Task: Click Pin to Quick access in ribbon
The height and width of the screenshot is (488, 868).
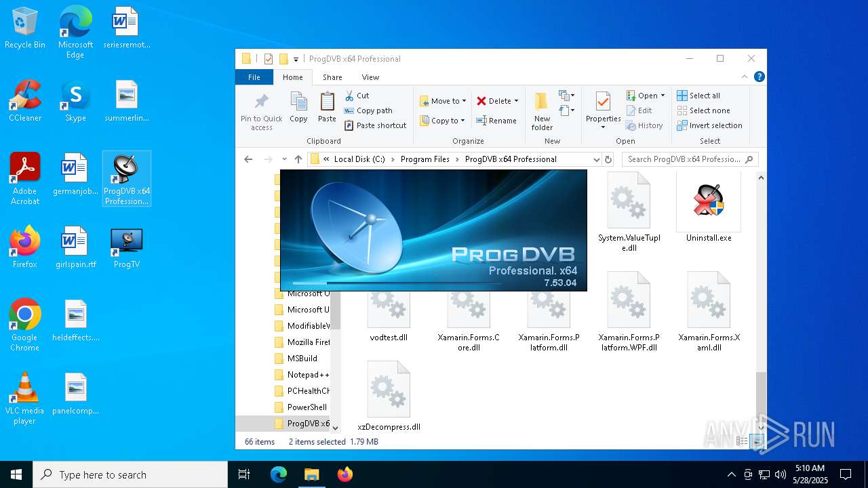Action: pyautogui.click(x=261, y=111)
